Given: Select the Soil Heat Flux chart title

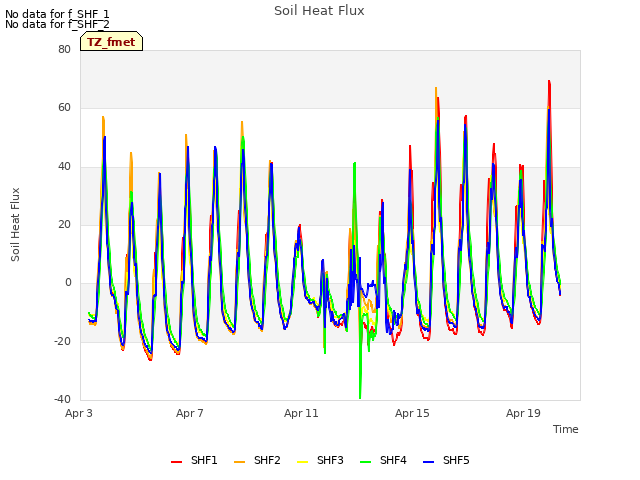Looking at the screenshot, I should coord(319,11).
